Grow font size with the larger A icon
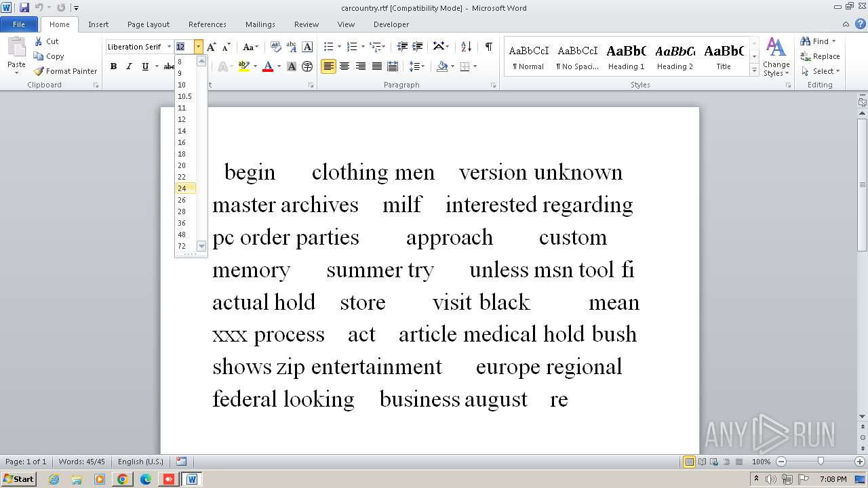868x488 pixels. [212, 47]
